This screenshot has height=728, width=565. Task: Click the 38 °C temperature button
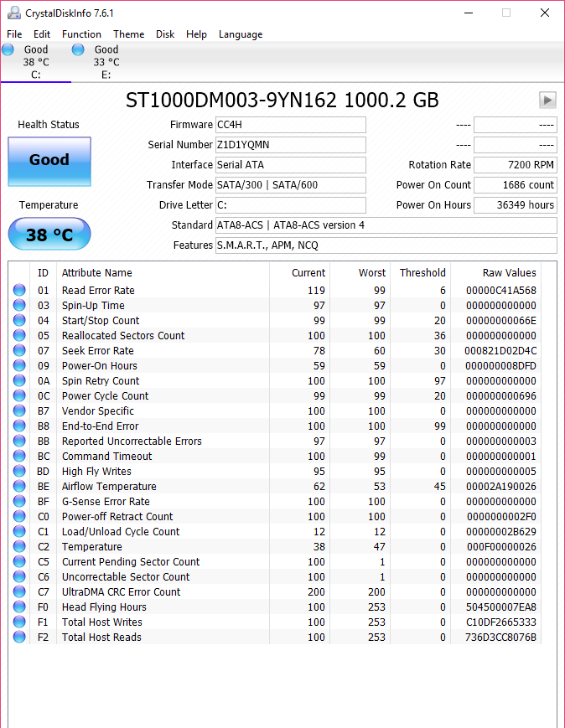(49, 235)
